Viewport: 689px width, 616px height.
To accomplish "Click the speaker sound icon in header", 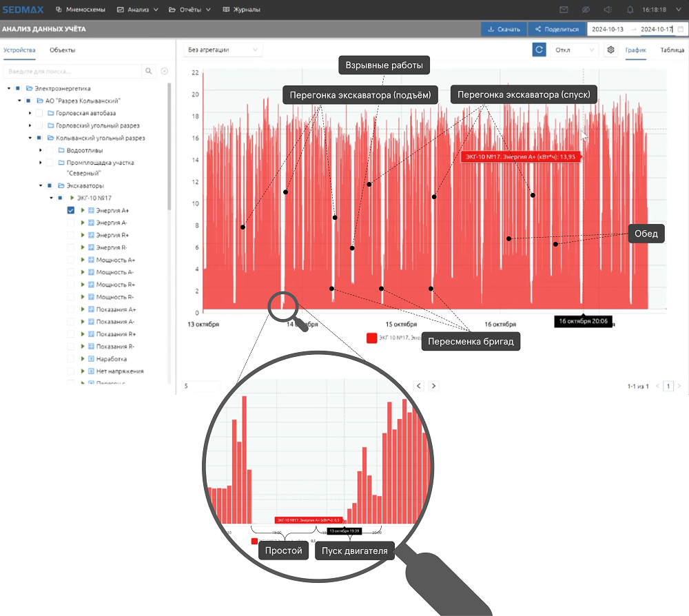I will pos(608,10).
